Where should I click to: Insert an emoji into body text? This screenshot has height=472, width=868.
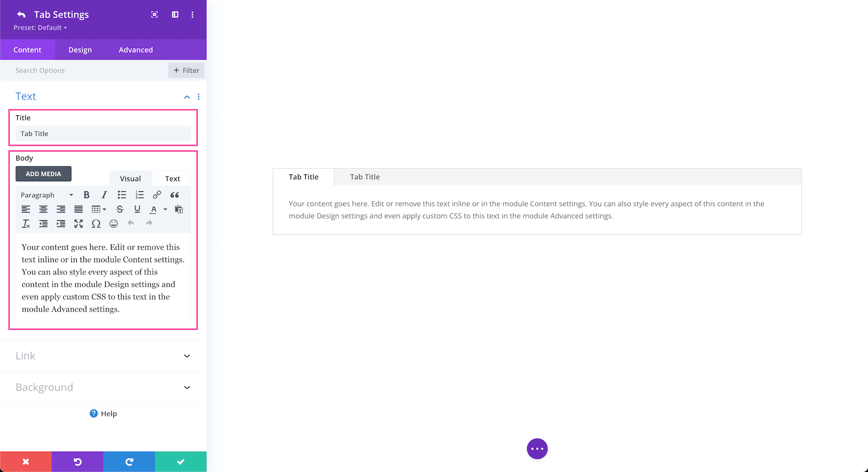(x=114, y=224)
